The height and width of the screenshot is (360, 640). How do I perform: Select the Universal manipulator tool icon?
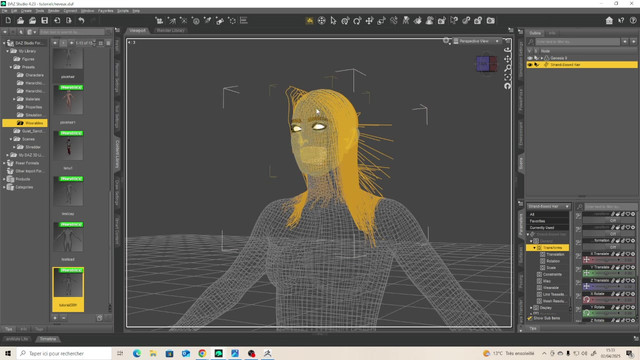tap(345, 20)
